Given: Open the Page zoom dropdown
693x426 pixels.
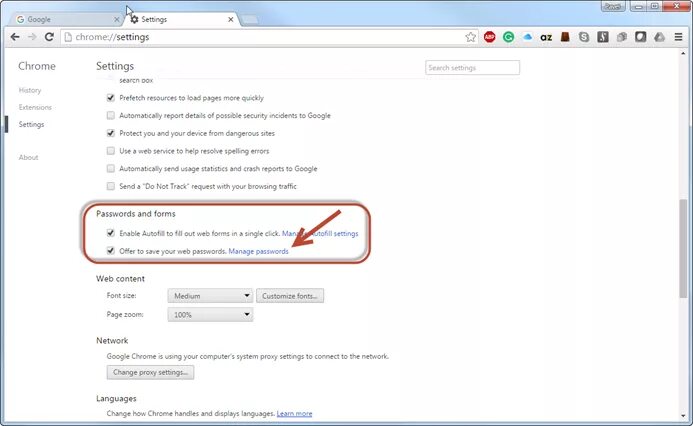Looking at the screenshot, I should click(210, 315).
